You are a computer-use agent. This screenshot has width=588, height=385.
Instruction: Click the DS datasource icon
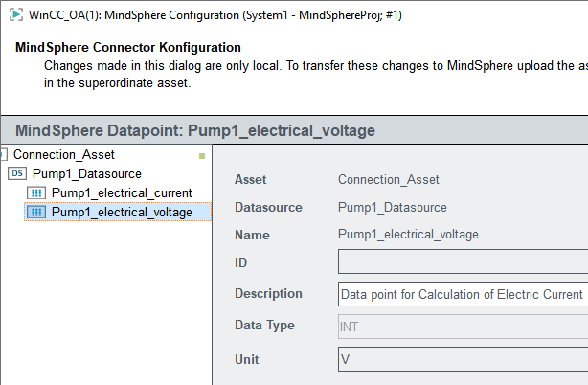point(17,173)
